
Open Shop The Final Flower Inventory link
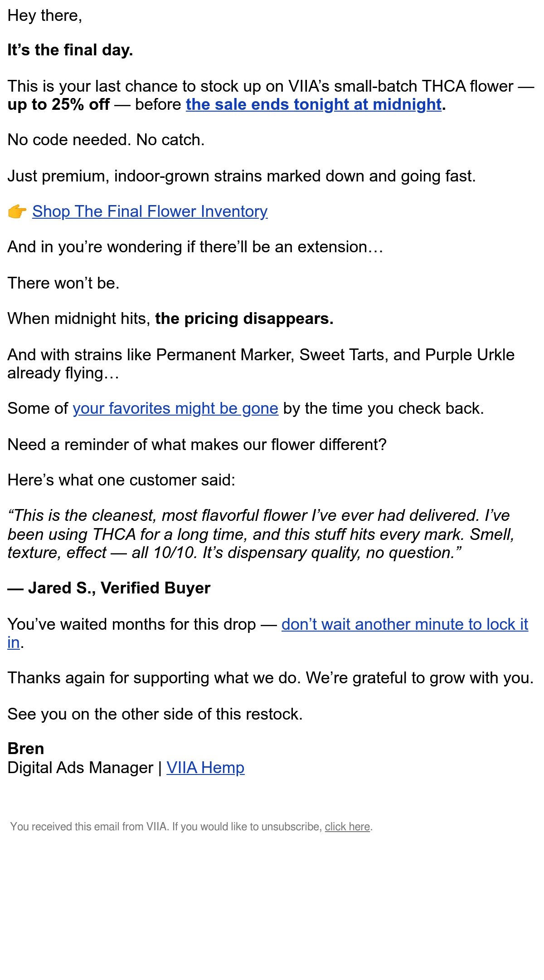(x=150, y=211)
